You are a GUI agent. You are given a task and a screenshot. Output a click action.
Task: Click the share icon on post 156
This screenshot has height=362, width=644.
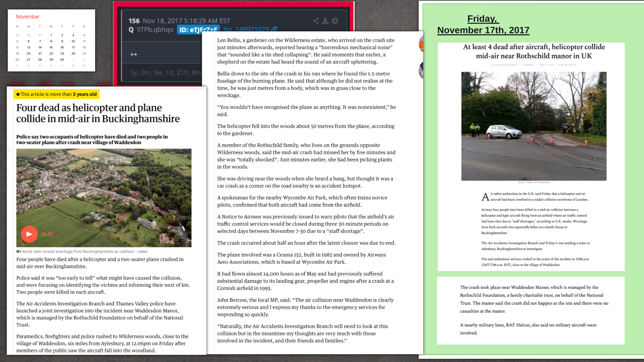[x=316, y=21]
